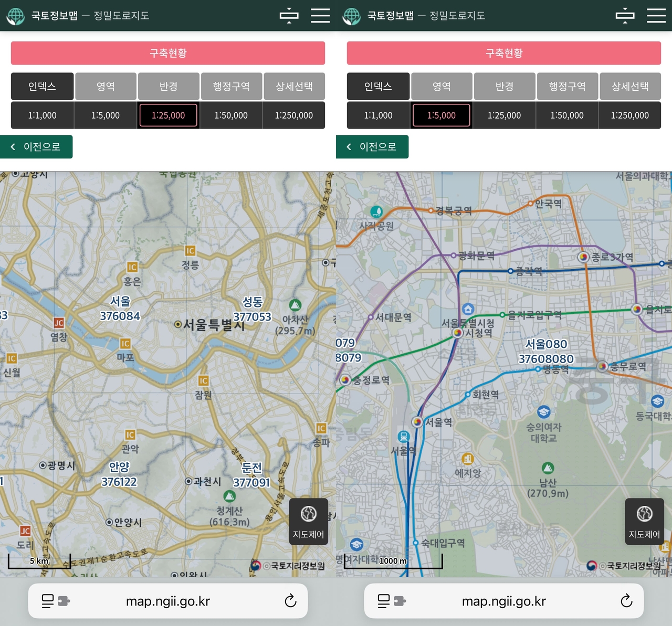Click globe logo in left window header
This screenshot has height=626, width=672.
pyautogui.click(x=15, y=16)
